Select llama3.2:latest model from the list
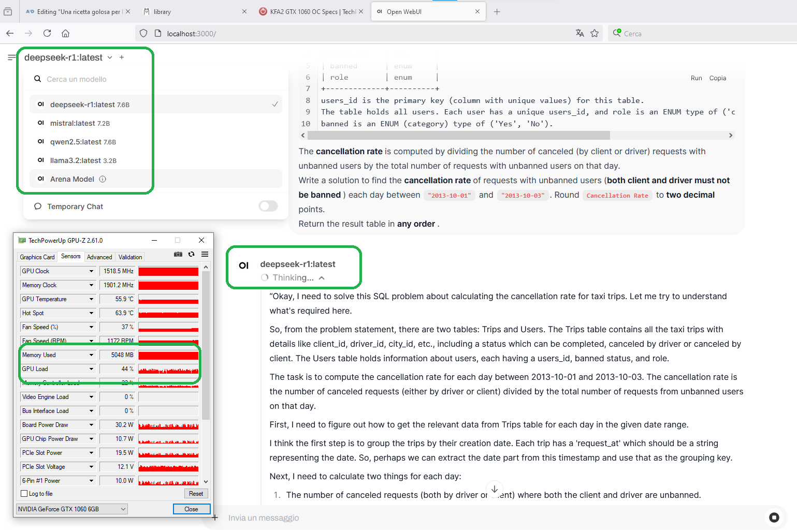Screen dimensions: 797x532 [x=156, y=160]
